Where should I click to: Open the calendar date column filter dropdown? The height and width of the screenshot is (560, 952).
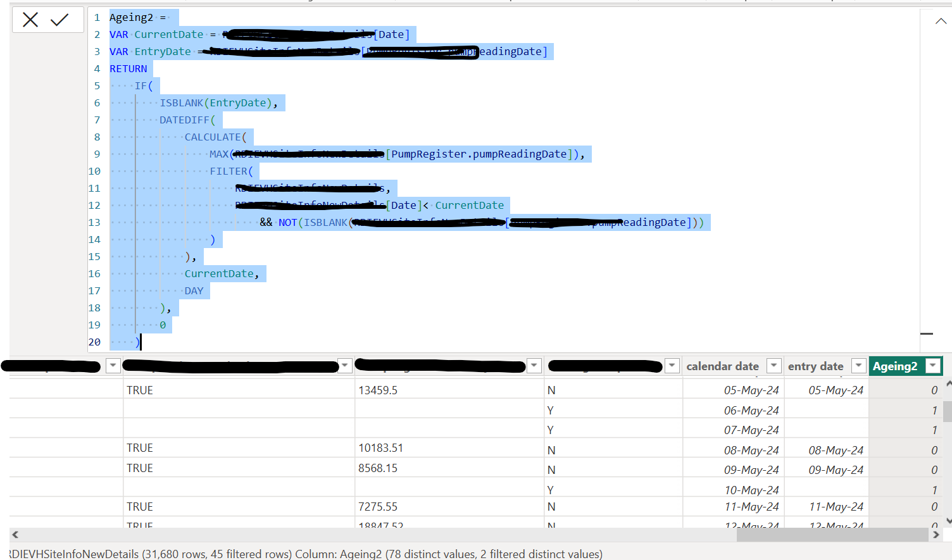point(773,366)
